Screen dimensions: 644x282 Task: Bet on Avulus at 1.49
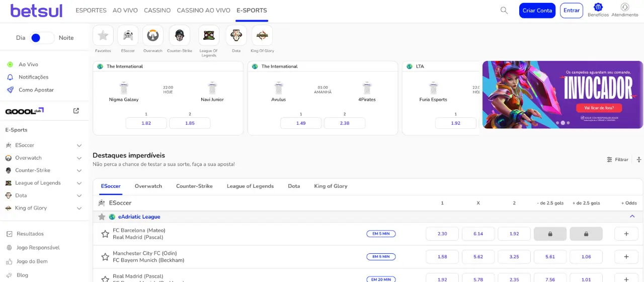click(x=301, y=123)
